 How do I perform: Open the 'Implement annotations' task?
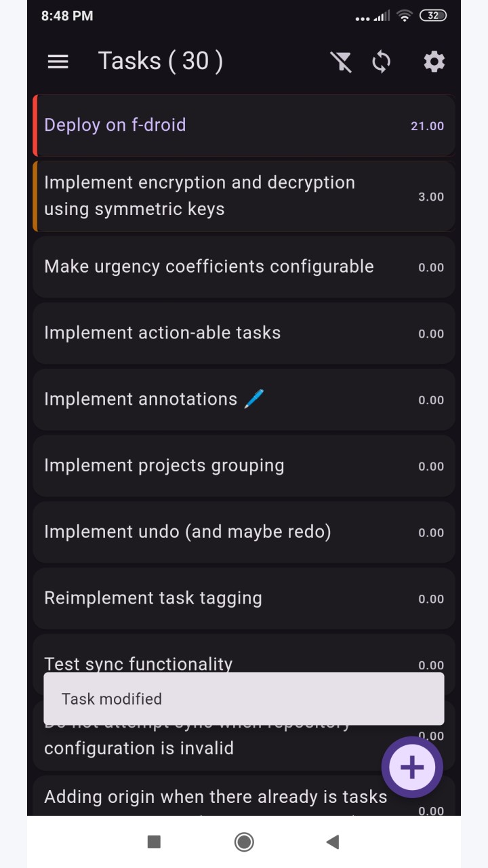click(x=244, y=399)
